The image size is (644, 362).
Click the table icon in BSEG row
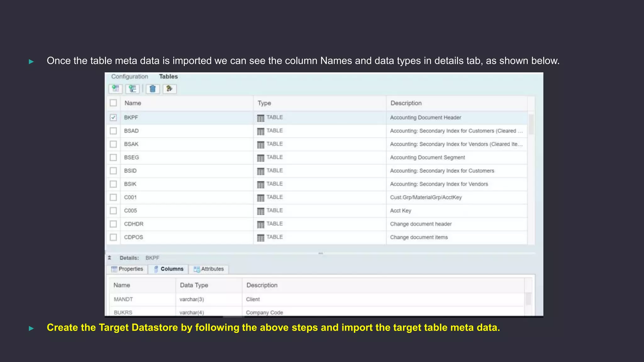click(x=261, y=158)
